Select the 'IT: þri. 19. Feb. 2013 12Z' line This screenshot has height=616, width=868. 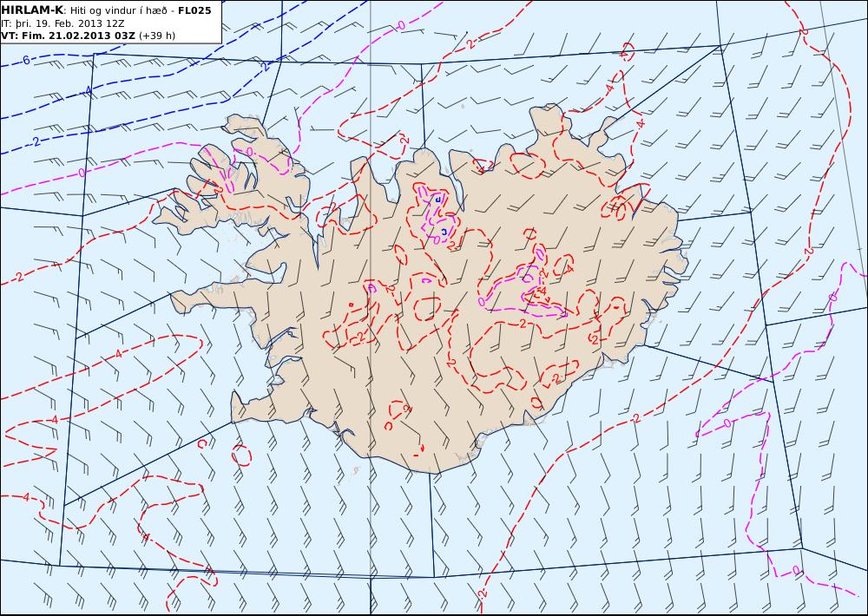[62, 23]
